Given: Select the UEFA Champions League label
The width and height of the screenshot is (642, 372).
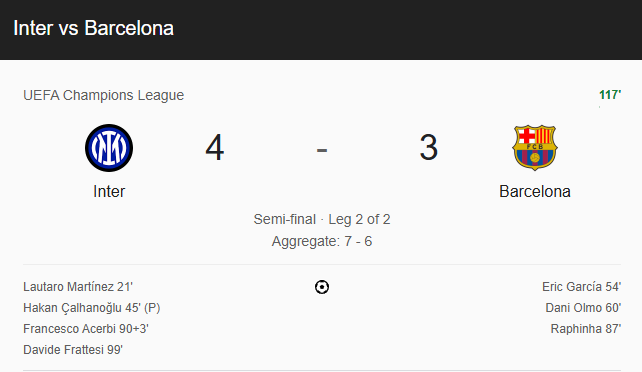Looking at the screenshot, I should [x=104, y=95].
